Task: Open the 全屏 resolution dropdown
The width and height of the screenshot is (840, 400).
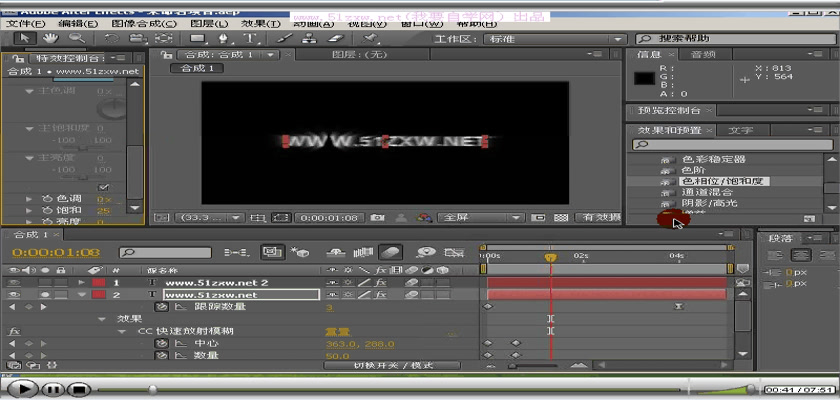Action: pyautogui.click(x=480, y=218)
